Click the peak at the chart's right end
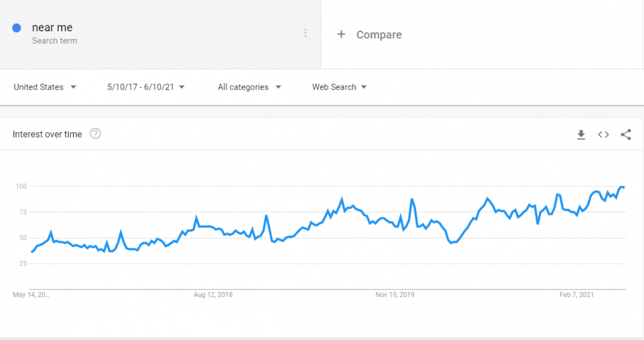 pos(622,187)
